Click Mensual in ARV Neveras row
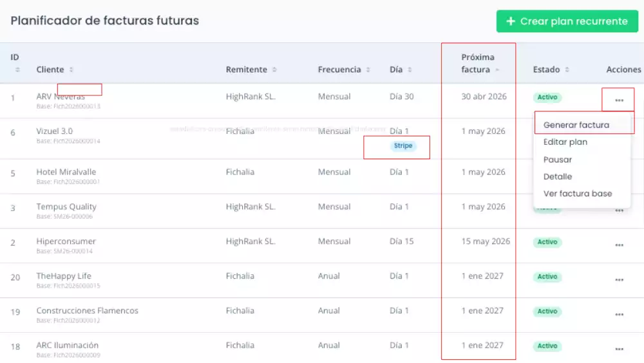This screenshot has height=363, width=644. 334,97
